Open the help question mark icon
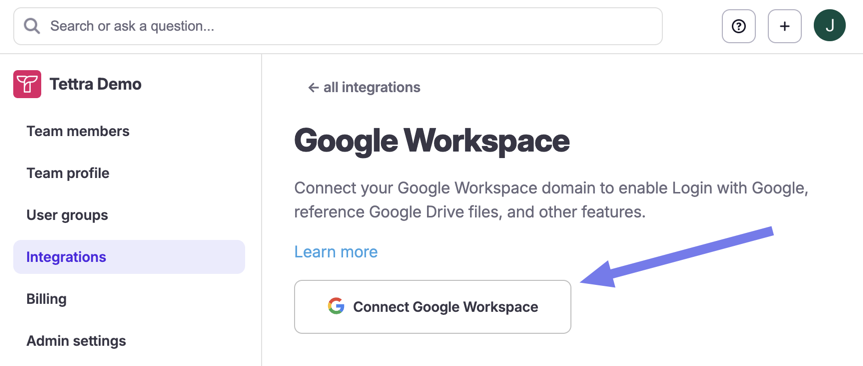863x366 pixels. 739,26
